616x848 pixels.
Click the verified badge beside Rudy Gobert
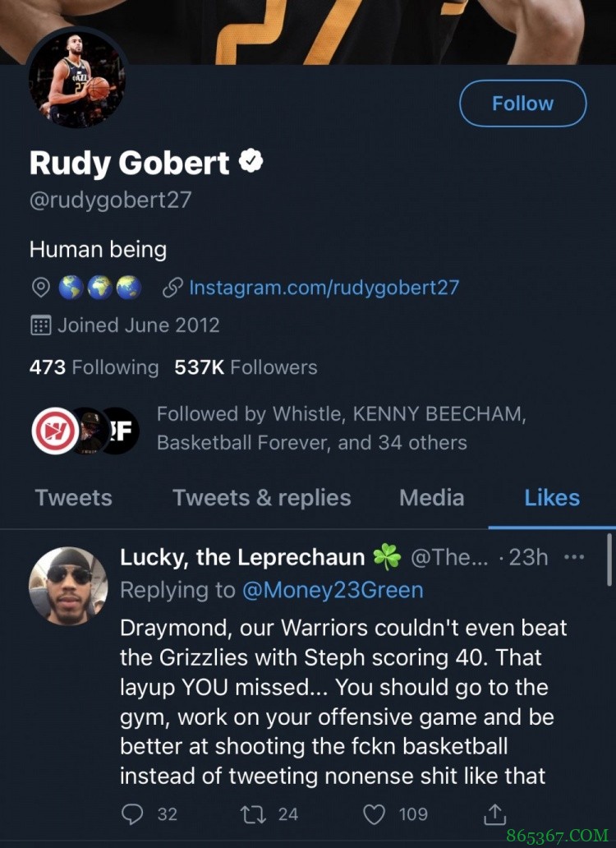point(251,162)
